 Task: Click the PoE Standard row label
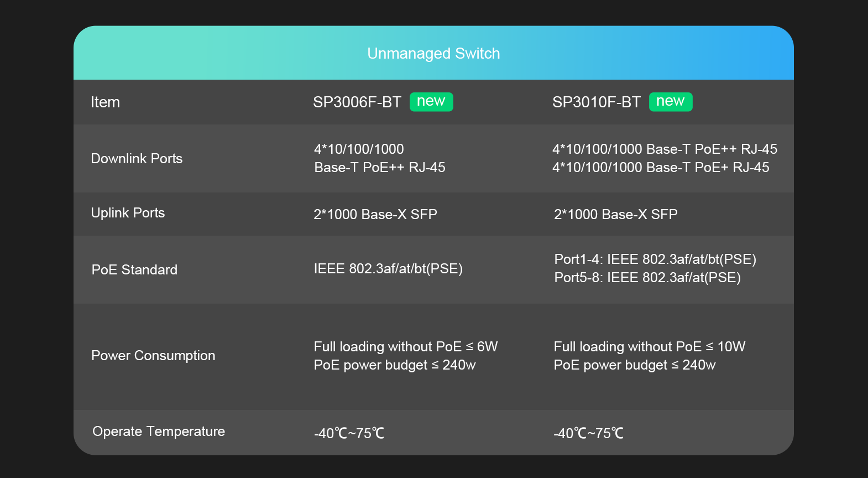pyautogui.click(x=134, y=270)
